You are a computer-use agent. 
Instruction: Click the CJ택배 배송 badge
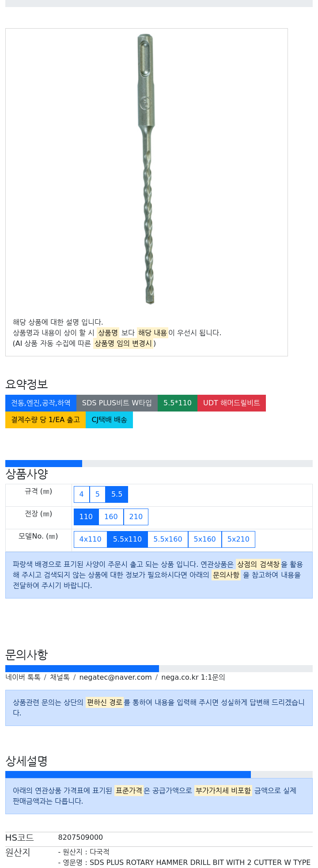[x=109, y=420]
